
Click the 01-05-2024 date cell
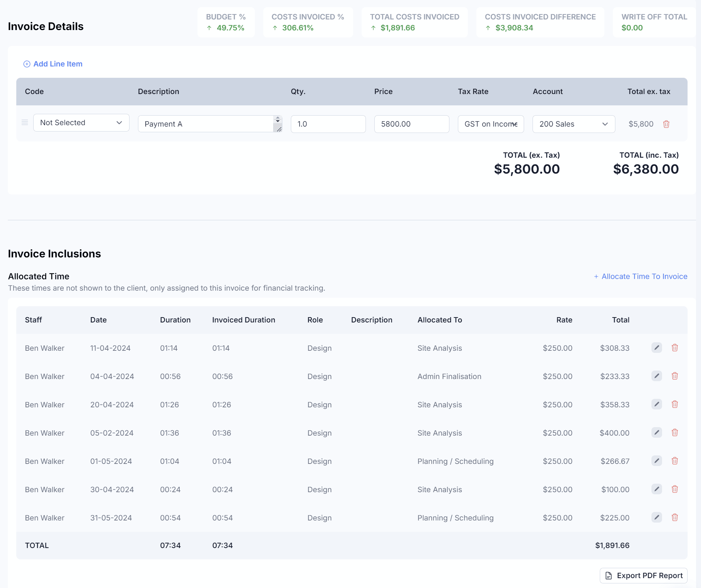[111, 461]
